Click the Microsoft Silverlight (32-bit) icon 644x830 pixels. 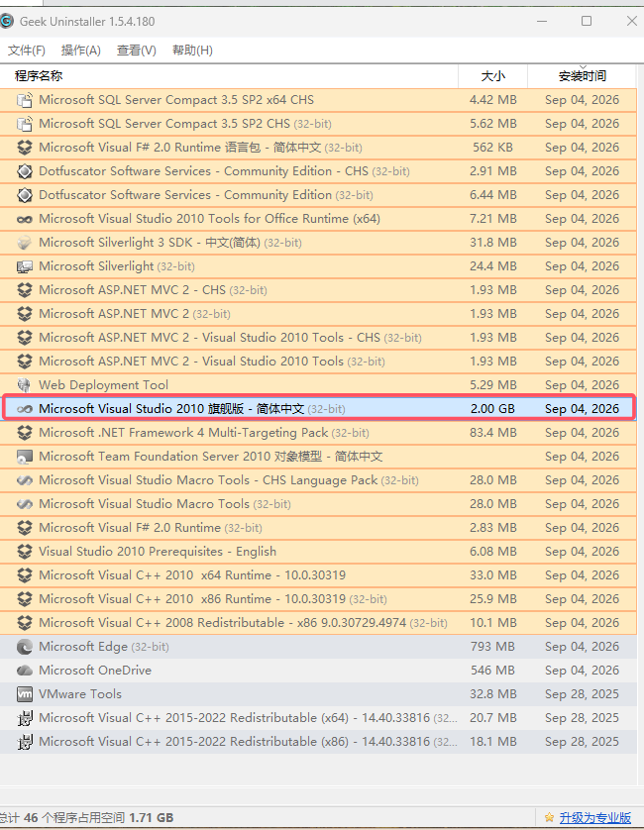25,266
